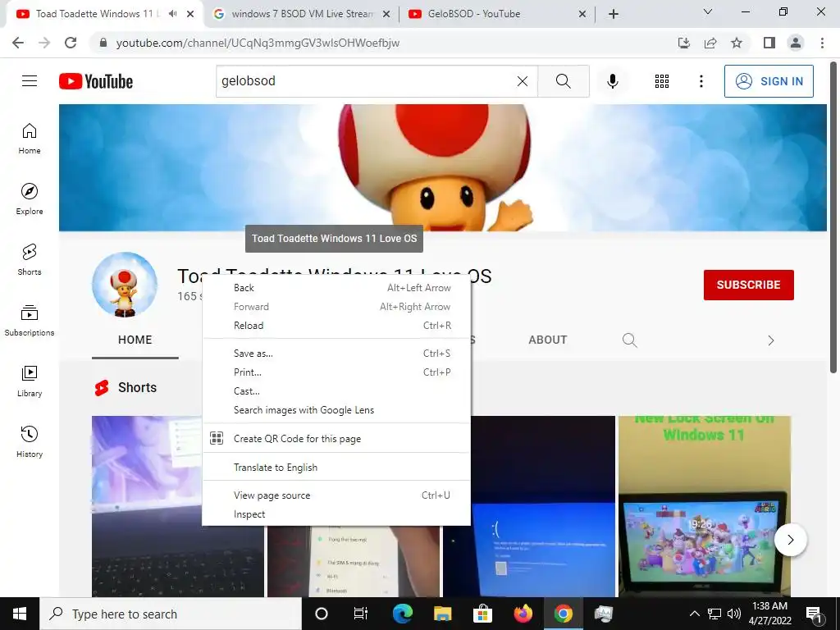Open the browser side panel
The height and width of the screenshot is (630, 840).
769,43
